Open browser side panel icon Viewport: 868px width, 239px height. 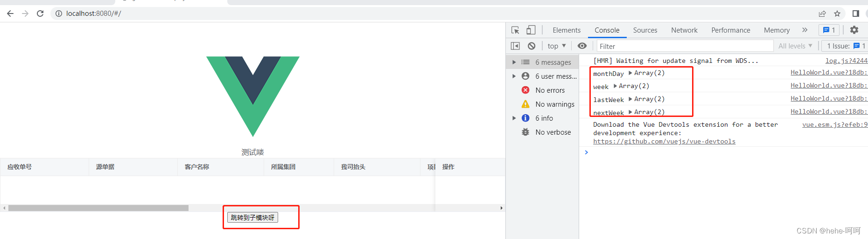coord(855,14)
